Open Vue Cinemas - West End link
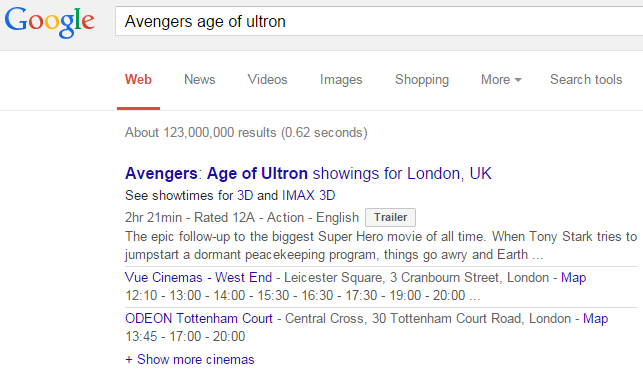The image size is (643, 374). tap(198, 278)
